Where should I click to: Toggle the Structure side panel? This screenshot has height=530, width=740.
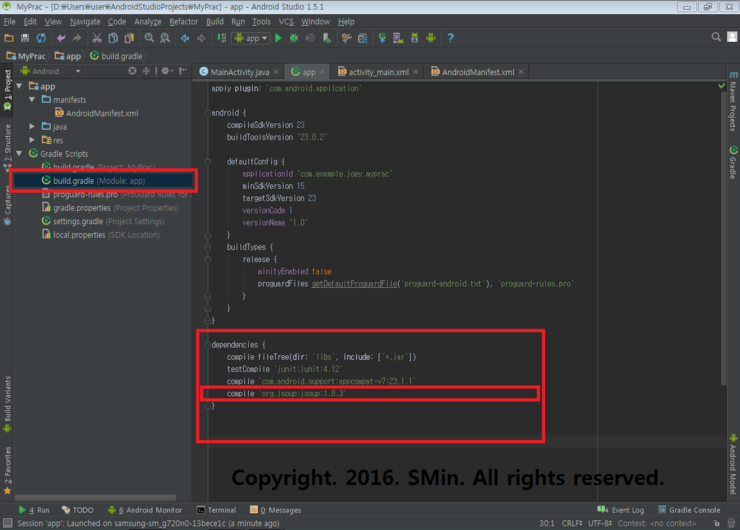click(8, 147)
